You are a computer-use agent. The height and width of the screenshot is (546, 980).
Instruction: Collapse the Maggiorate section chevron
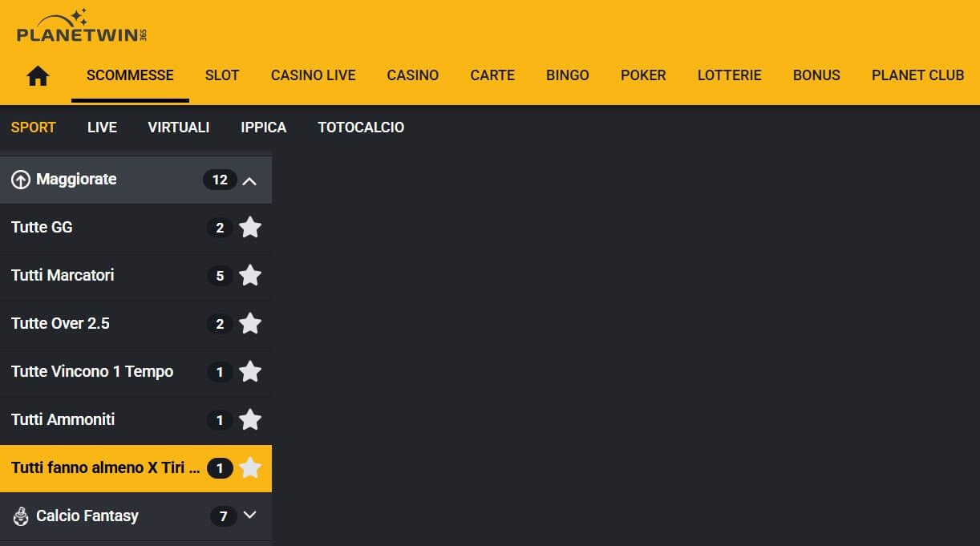coord(249,180)
